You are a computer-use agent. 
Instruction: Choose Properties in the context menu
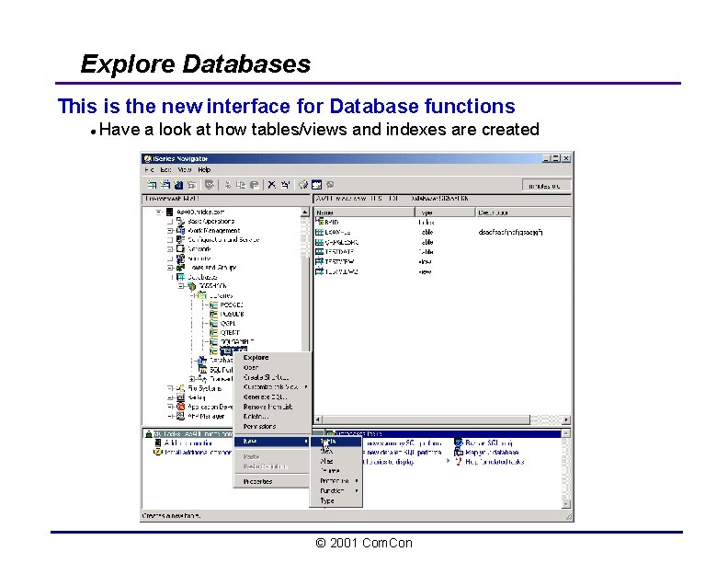(x=272, y=482)
